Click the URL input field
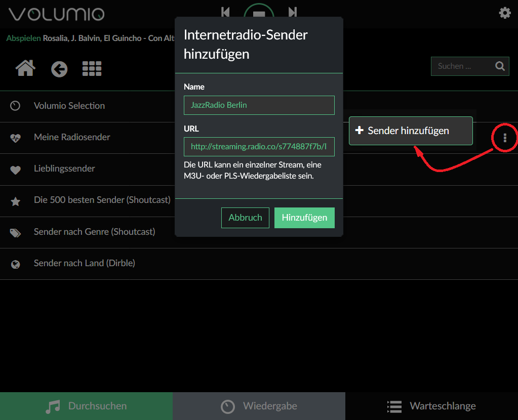 point(259,147)
